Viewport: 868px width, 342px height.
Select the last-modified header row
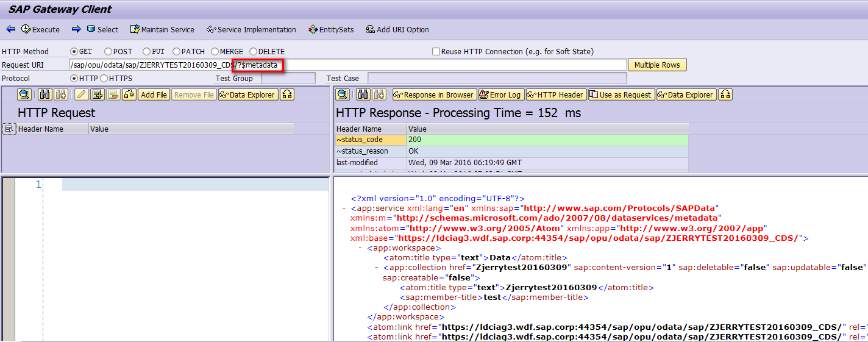371,163
